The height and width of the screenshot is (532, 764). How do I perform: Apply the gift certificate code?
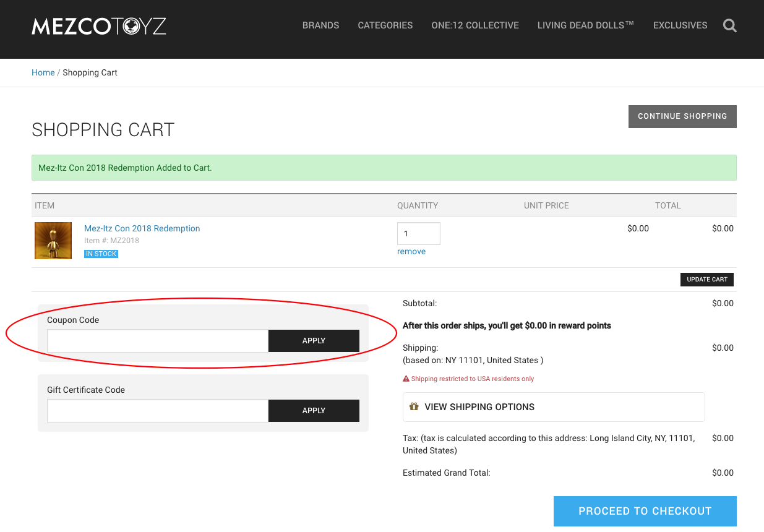click(x=314, y=411)
